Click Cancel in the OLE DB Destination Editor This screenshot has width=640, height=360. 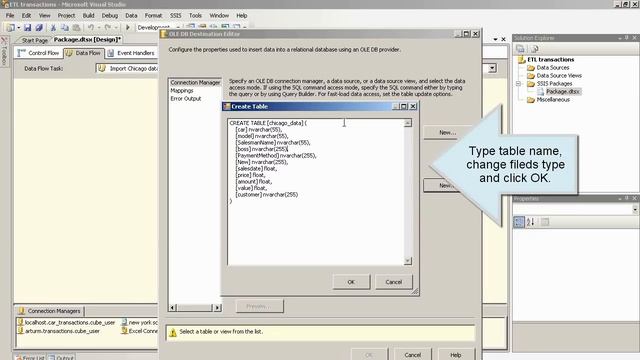tap(413, 355)
